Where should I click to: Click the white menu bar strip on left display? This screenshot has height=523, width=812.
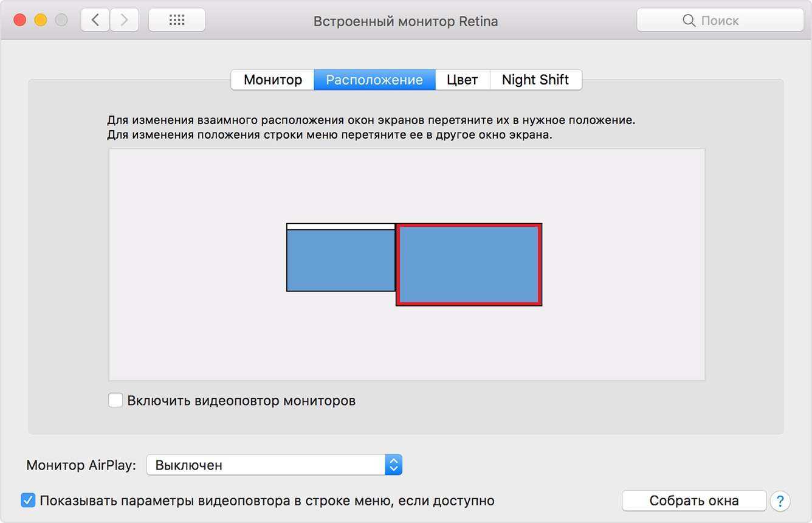point(340,227)
